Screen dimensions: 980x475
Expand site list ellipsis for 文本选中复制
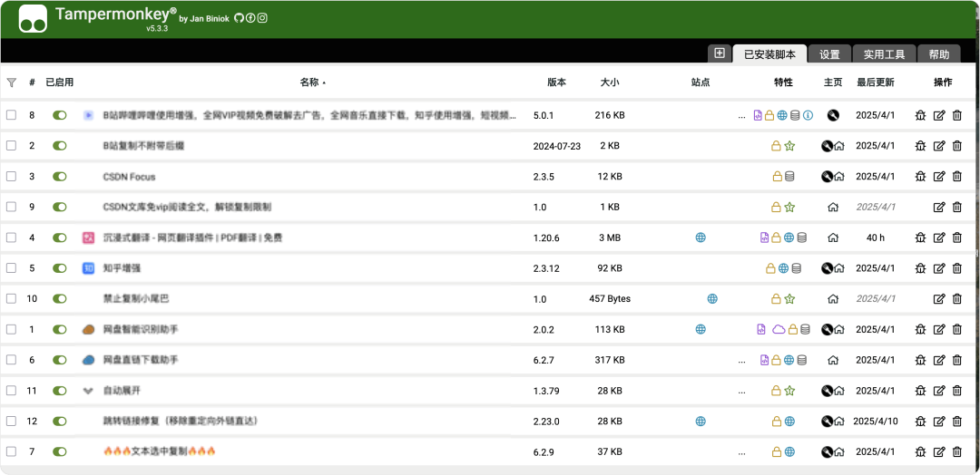(742, 452)
